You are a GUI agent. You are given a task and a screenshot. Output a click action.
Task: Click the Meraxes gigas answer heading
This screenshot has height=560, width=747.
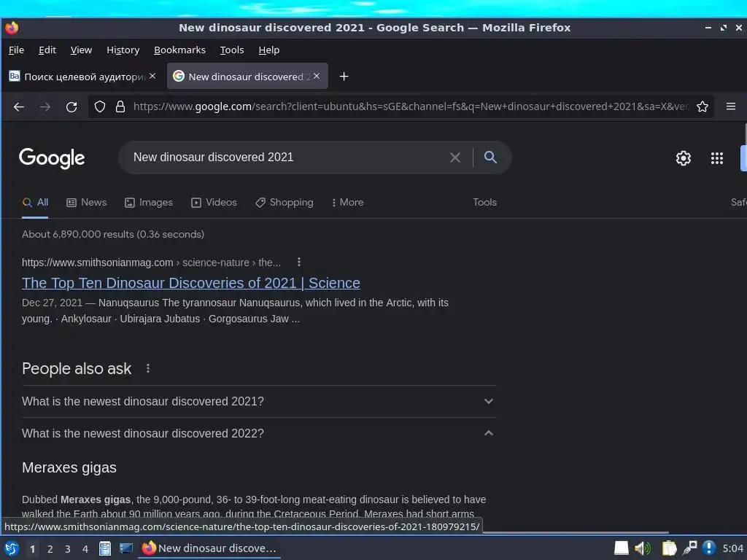pos(69,467)
